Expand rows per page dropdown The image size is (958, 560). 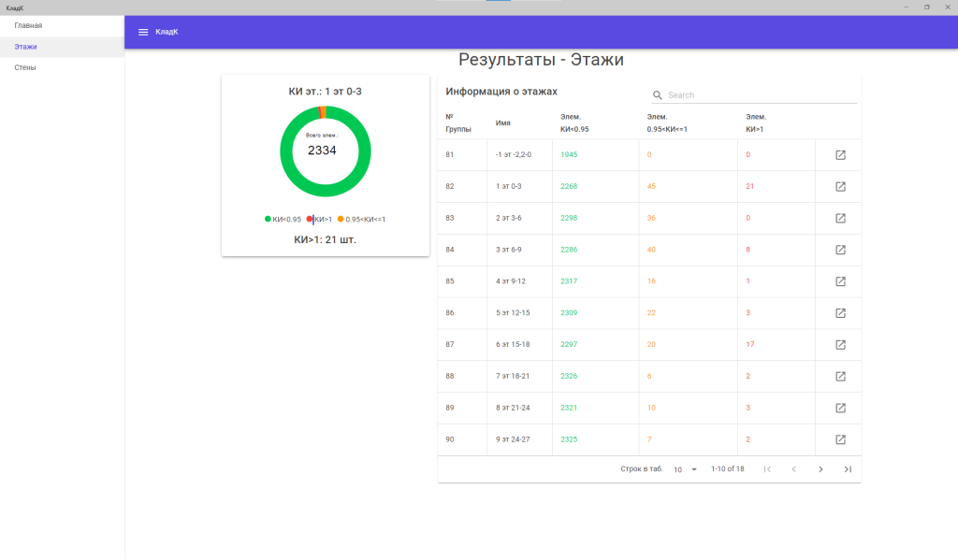(x=686, y=469)
